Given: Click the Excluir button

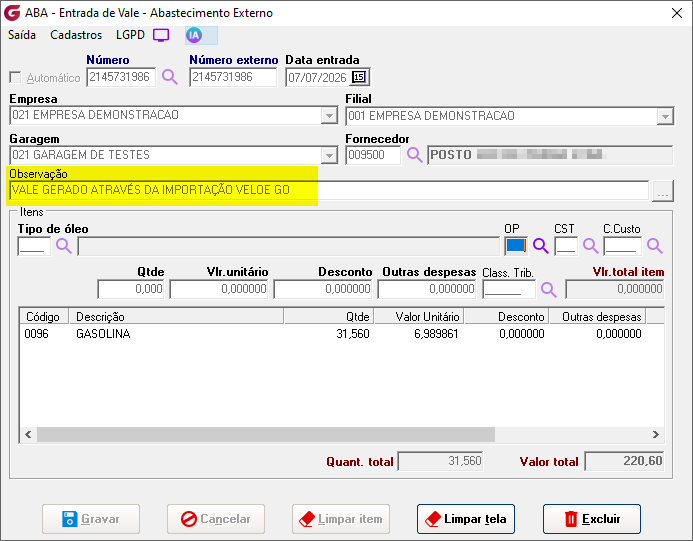Looking at the screenshot, I should 592,519.
